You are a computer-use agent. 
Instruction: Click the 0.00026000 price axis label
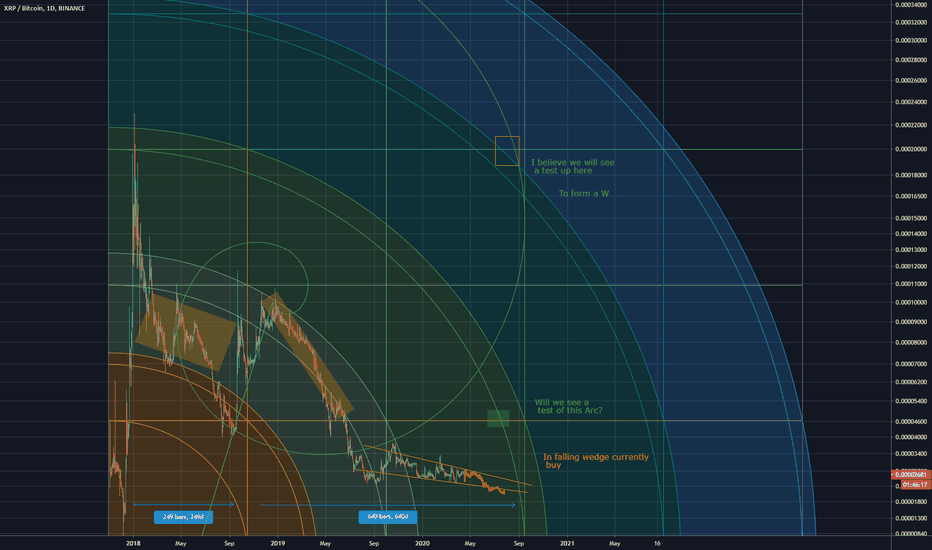[x=911, y=80]
